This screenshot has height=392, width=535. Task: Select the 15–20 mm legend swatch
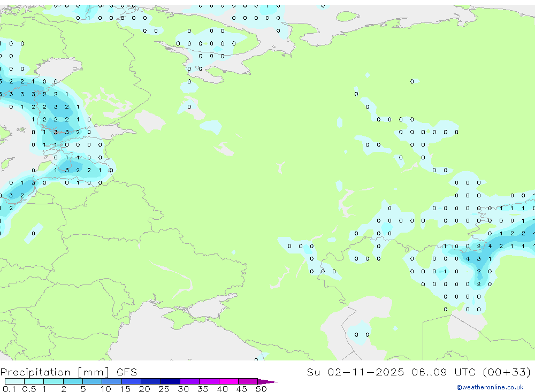click(x=131, y=381)
